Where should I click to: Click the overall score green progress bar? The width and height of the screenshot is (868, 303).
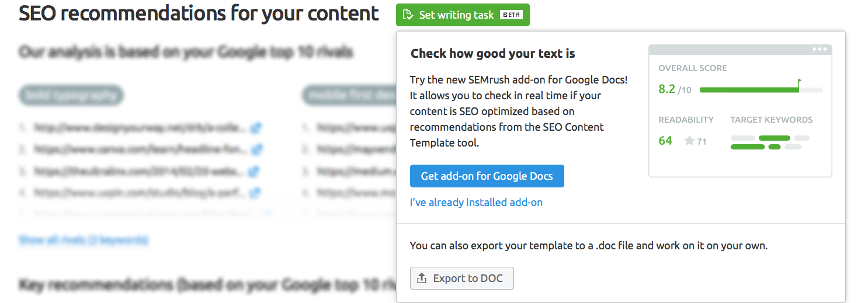(x=749, y=90)
